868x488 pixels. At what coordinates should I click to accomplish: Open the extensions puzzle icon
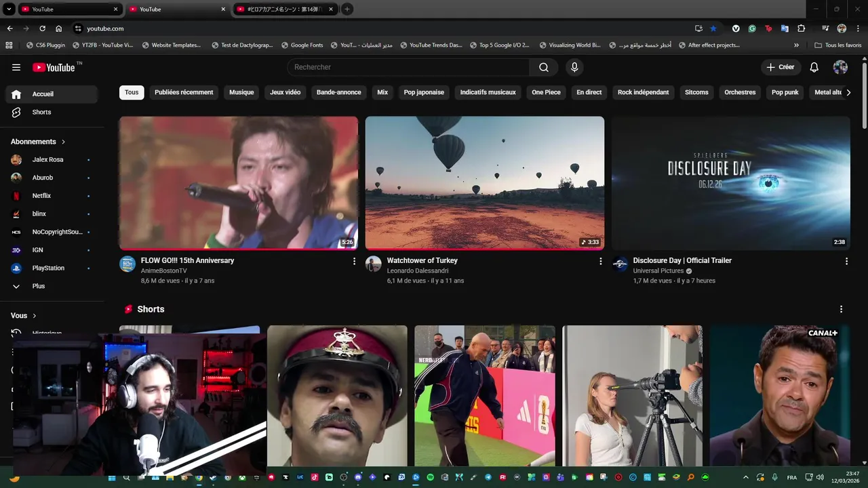click(802, 28)
